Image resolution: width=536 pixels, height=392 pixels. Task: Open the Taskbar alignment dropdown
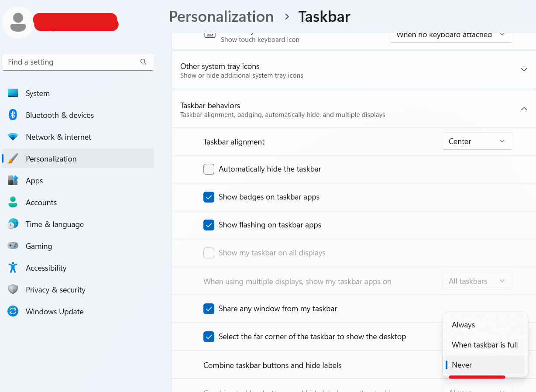tap(477, 141)
